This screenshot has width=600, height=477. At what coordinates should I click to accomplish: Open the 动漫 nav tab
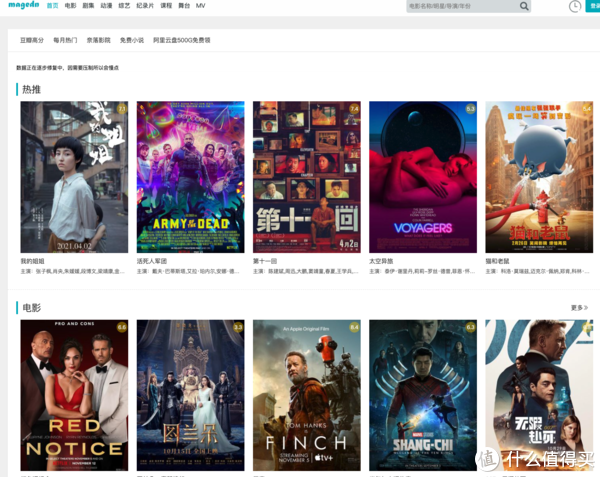[106, 6]
